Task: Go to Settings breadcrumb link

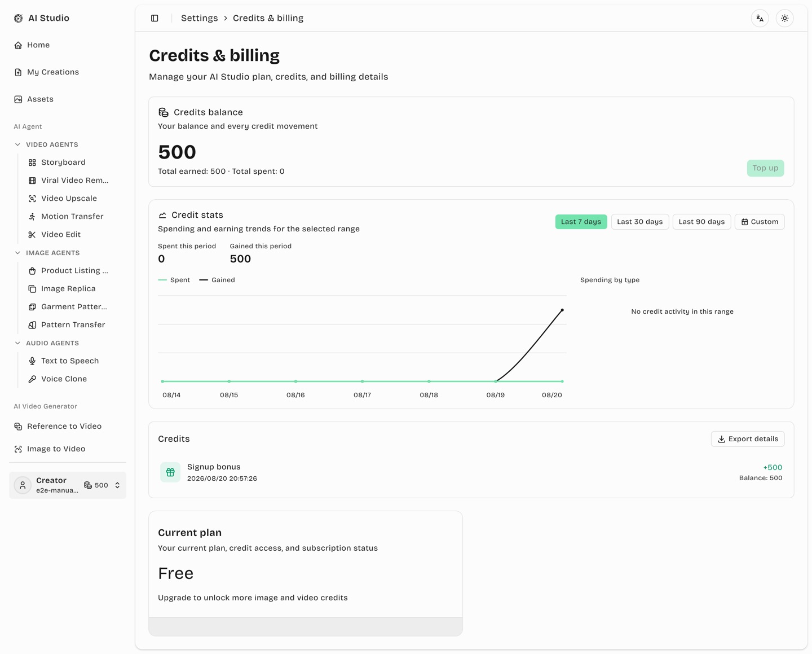Action: pos(200,18)
